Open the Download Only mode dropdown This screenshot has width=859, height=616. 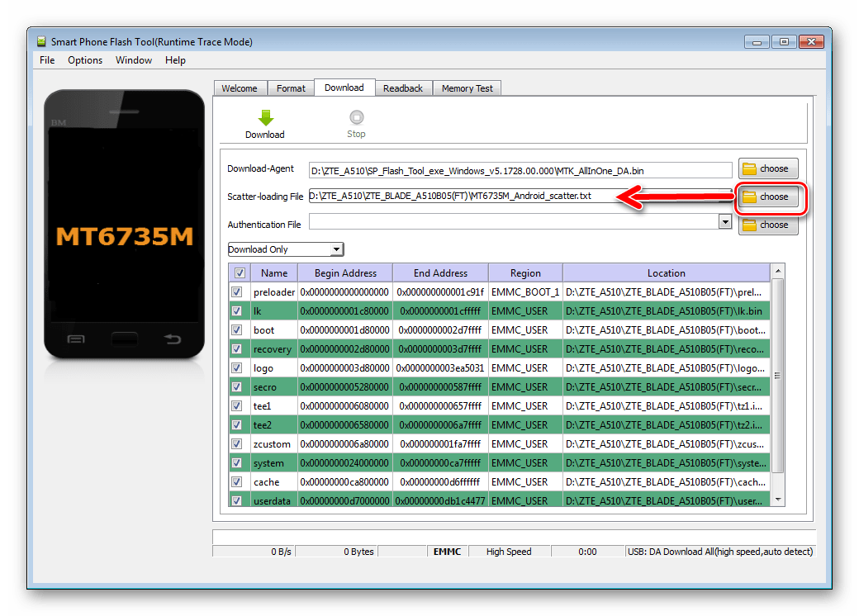click(x=286, y=249)
